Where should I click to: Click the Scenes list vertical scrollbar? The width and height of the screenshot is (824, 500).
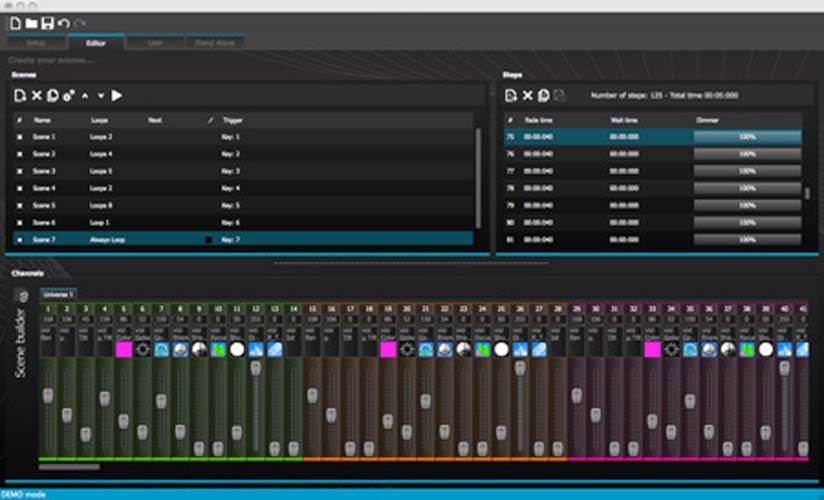pos(478,178)
